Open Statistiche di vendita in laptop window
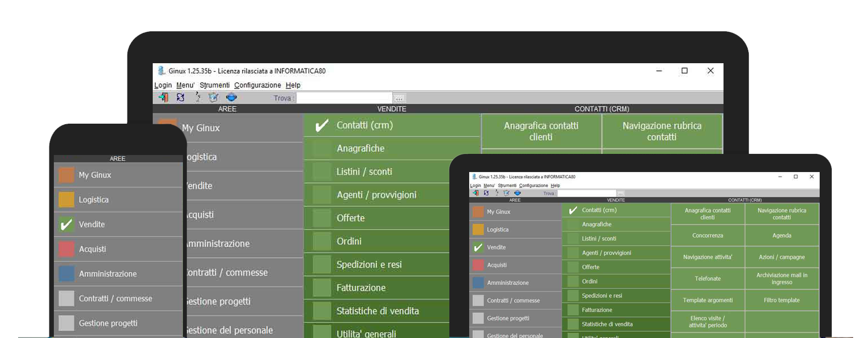This screenshot has width=868, height=338. pyautogui.click(x=377, y=311)
